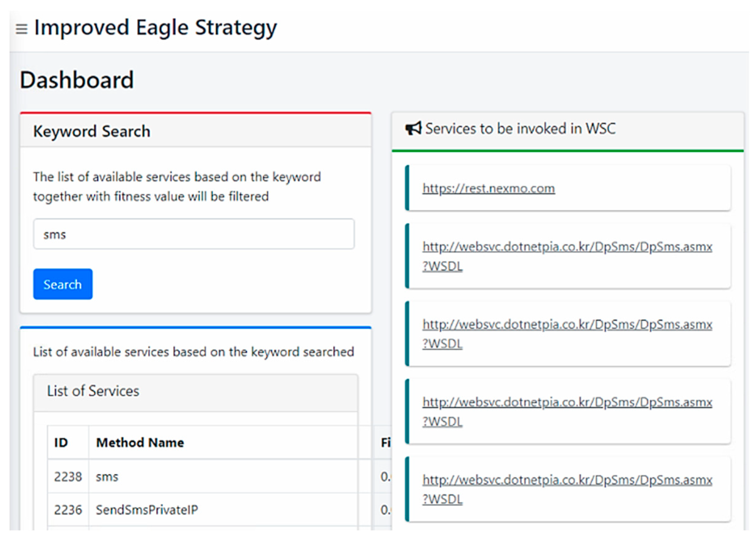Open the hamburger menu icon
Screen dimensions: 756x544
[x=21, y=29]
